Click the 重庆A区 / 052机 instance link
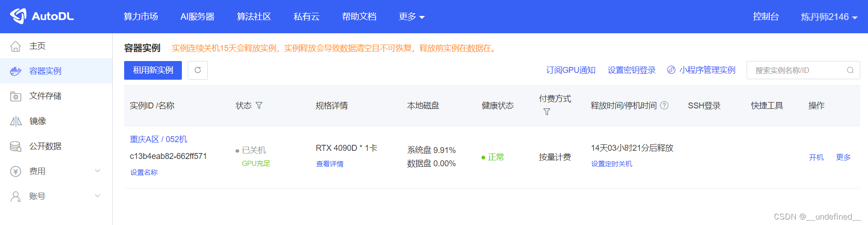The height and width of the screenshot is (225, 868). (159, 139)
